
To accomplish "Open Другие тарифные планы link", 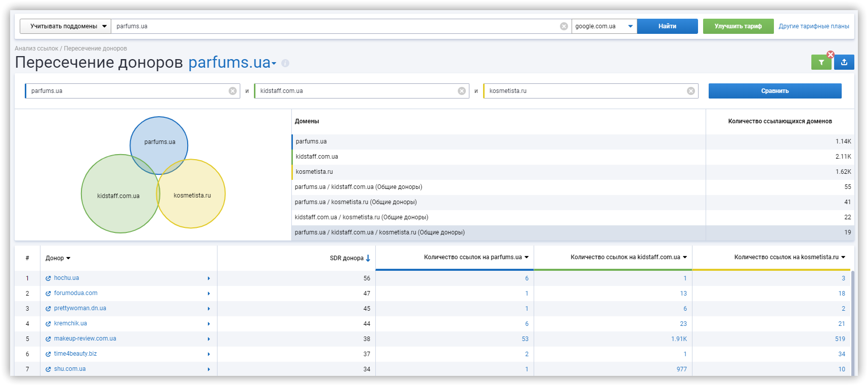I will (x=813, y=26).
